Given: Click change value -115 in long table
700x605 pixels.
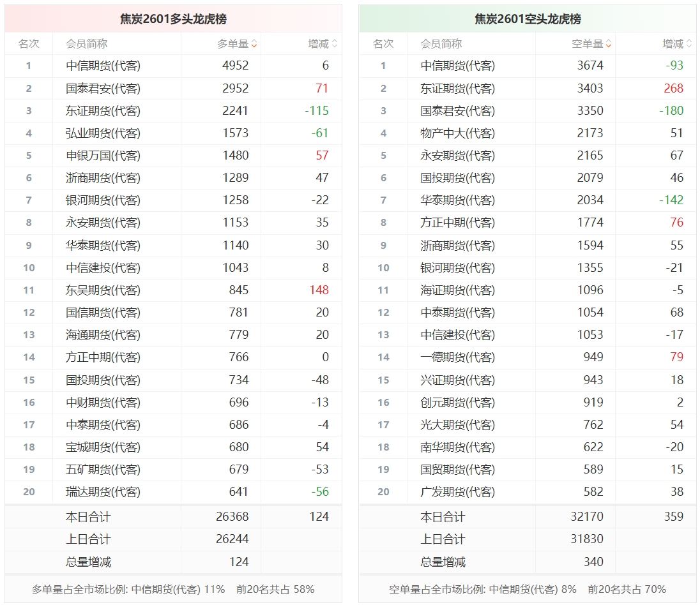Looking at the screenshot, I should 317,110.
